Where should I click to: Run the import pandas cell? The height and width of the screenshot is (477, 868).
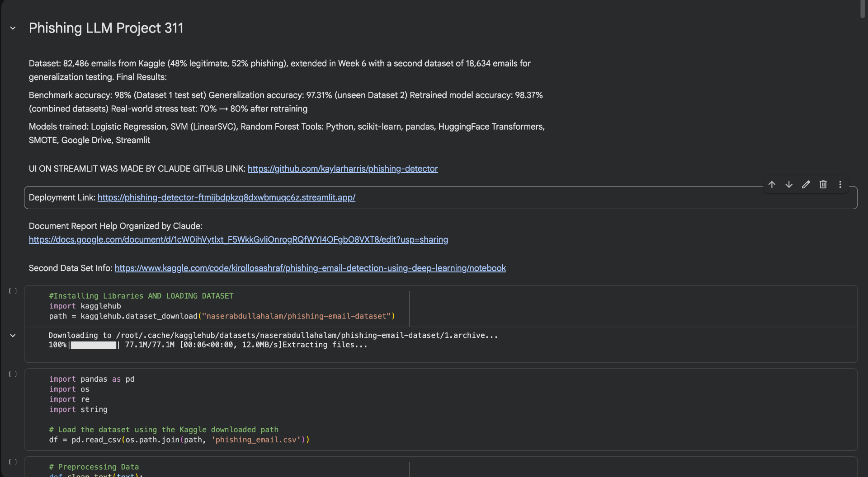point(13,374)
